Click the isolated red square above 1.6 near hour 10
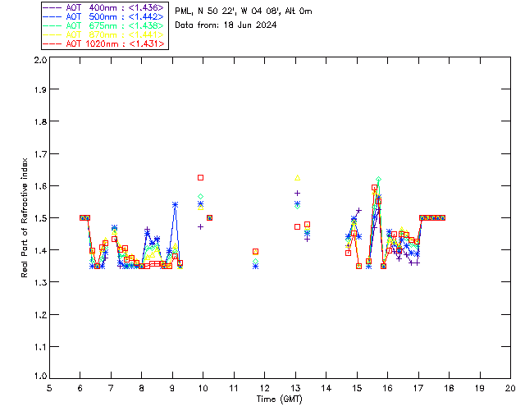525x420 pixels. [200, 177]
